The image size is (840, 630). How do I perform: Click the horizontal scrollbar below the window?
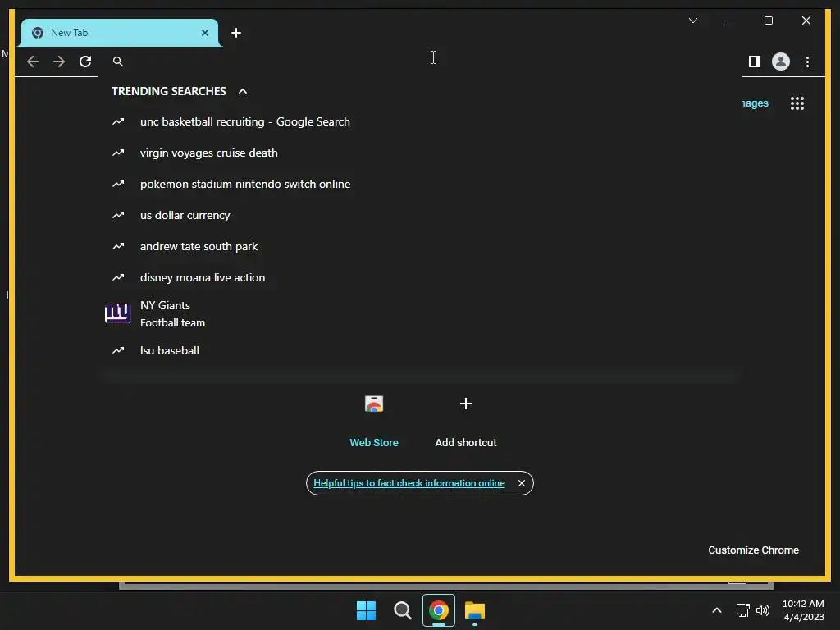(445, 586)
